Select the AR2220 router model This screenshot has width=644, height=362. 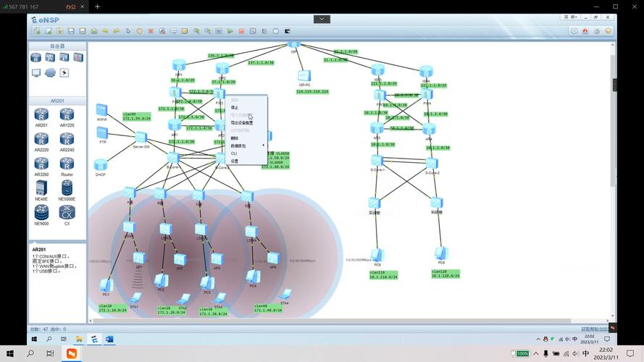point(41,143)
